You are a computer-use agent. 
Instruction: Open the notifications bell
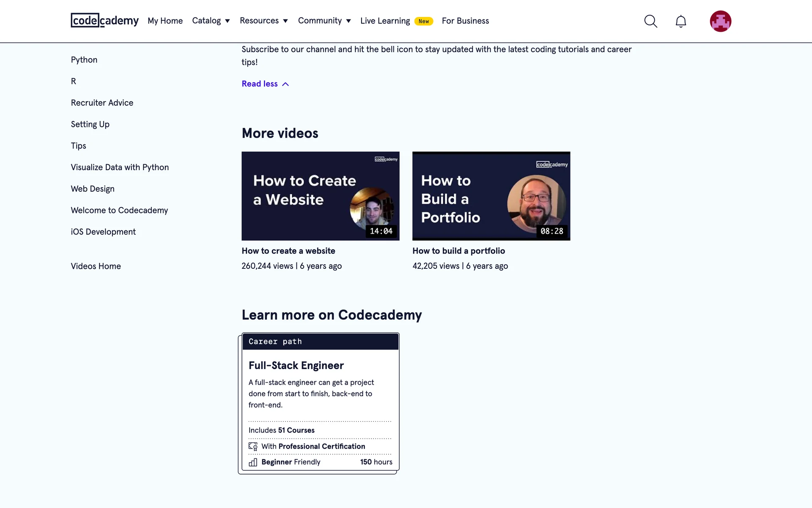tap(680, 21)
